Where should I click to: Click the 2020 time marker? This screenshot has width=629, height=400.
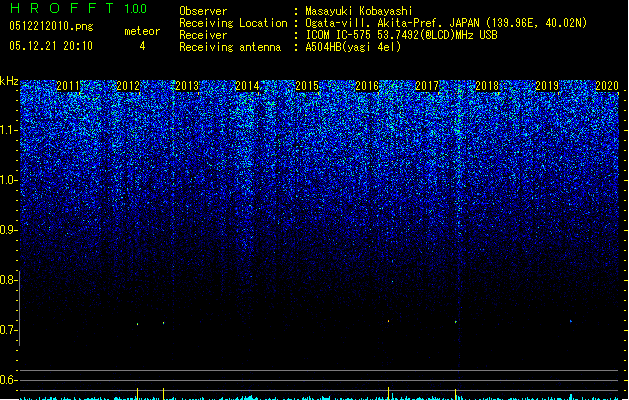(x=607, y=86)
